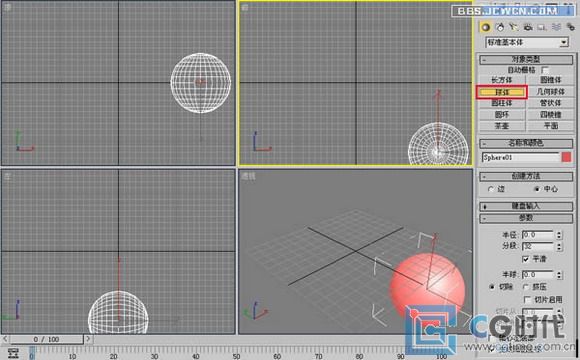Click the 茶壶 teapot button

pyautogui.click(x=502, y=126)
